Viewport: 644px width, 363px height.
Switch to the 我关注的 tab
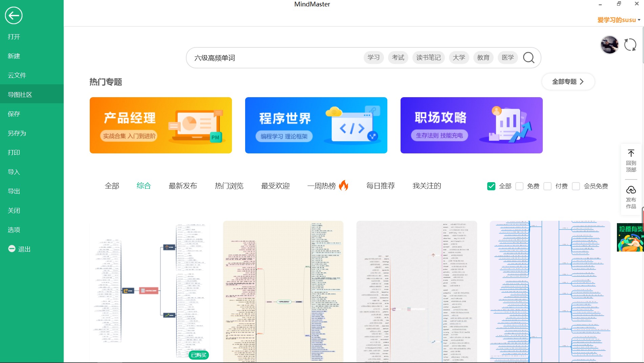click(x=427, y=186)
